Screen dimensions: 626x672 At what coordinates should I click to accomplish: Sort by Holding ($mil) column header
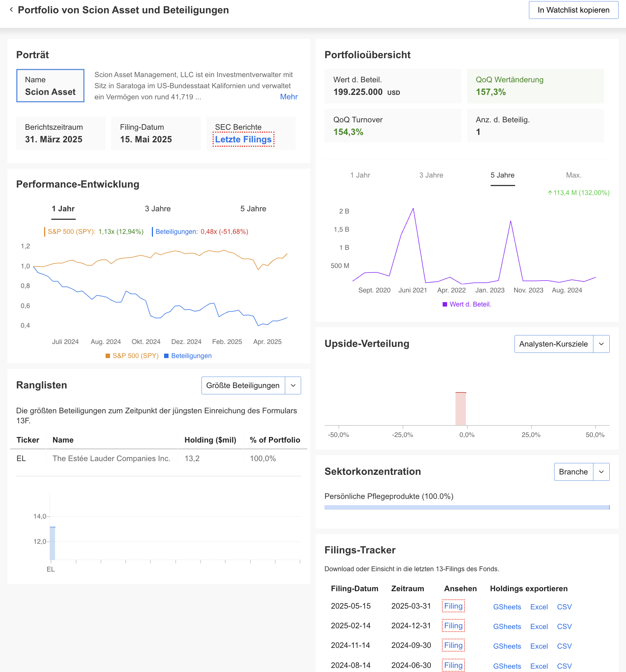click(x=210, y=440)
